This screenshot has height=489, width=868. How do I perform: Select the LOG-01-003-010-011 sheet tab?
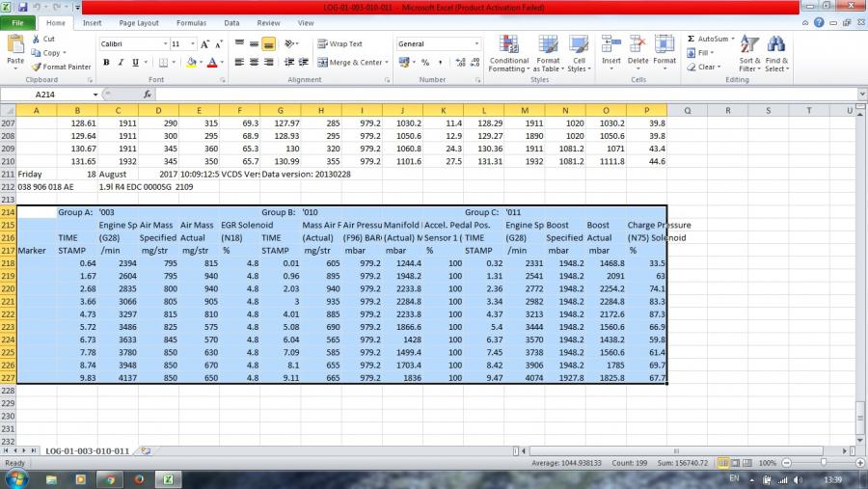(87, 450)
